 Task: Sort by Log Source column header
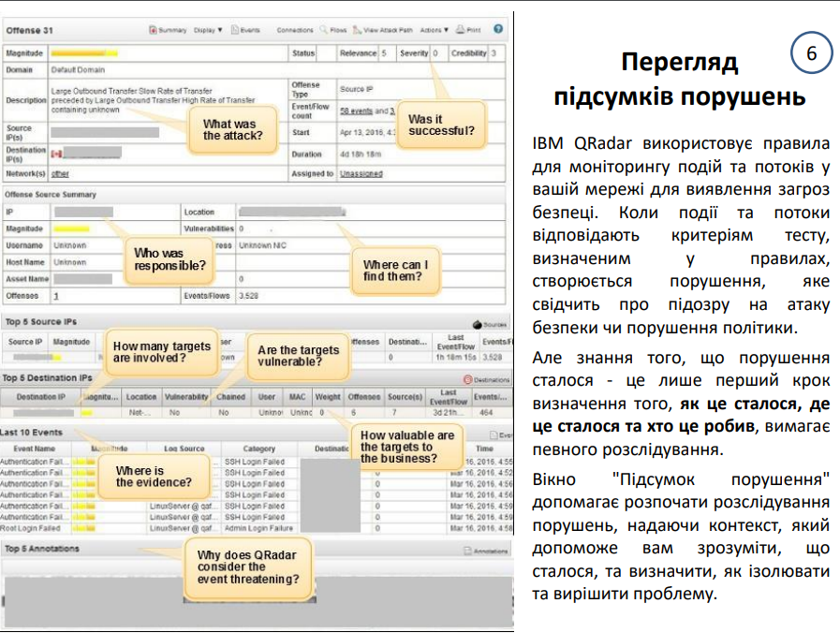point(184,449)
